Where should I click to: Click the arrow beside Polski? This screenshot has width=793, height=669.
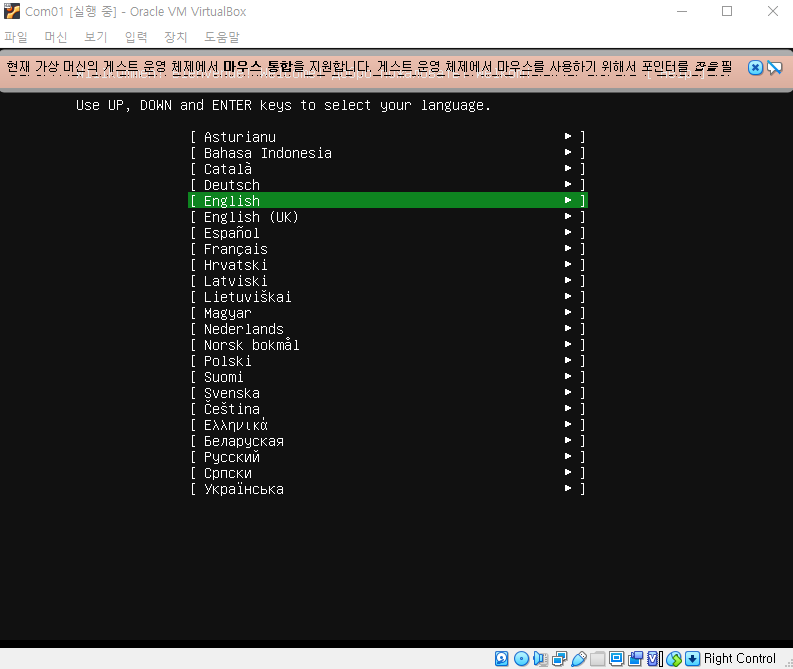pyautogui.click(x=568, y=361)
